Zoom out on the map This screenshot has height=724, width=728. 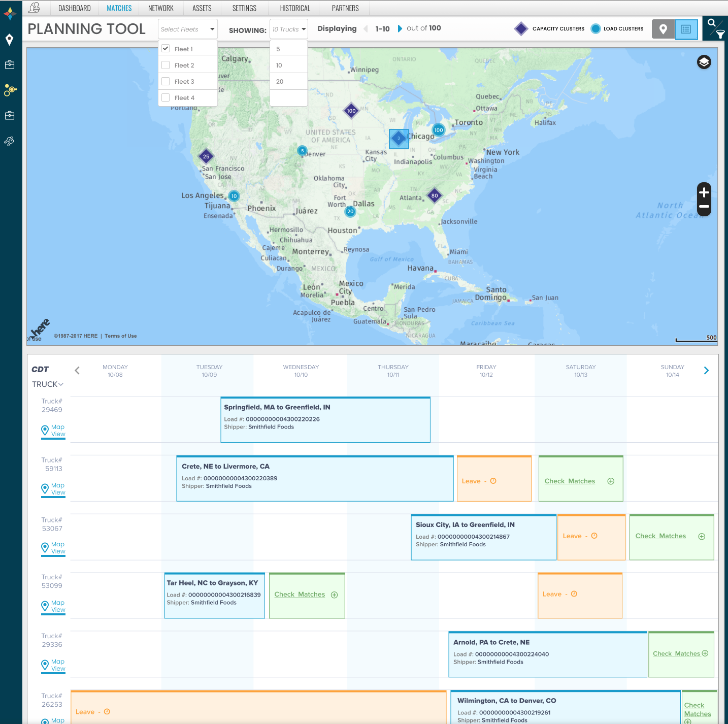point(704,207)
